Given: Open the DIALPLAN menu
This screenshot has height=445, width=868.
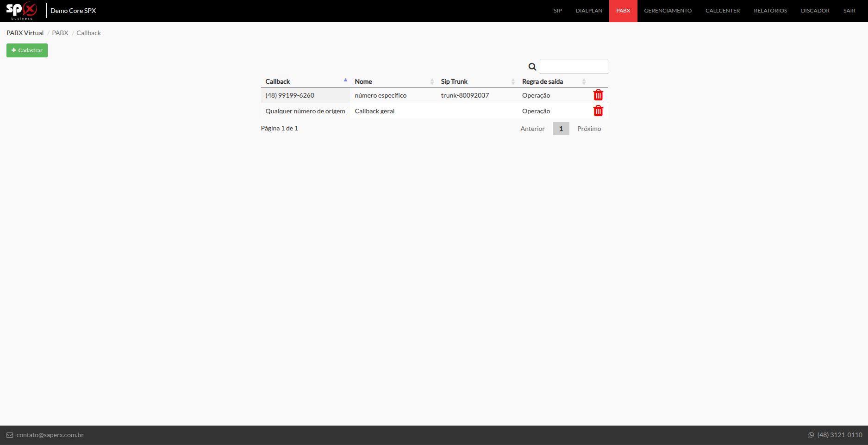Looking at the screenshot, I should [589, 11].
